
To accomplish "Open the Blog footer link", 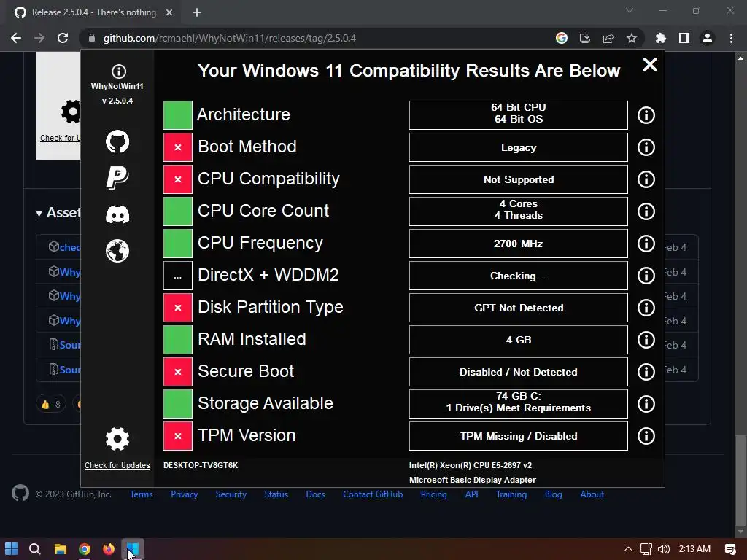I will click(x=553, y=494).
